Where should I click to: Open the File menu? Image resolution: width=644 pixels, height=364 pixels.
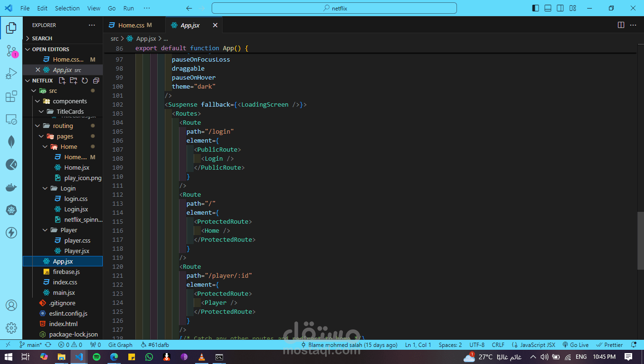25,8
